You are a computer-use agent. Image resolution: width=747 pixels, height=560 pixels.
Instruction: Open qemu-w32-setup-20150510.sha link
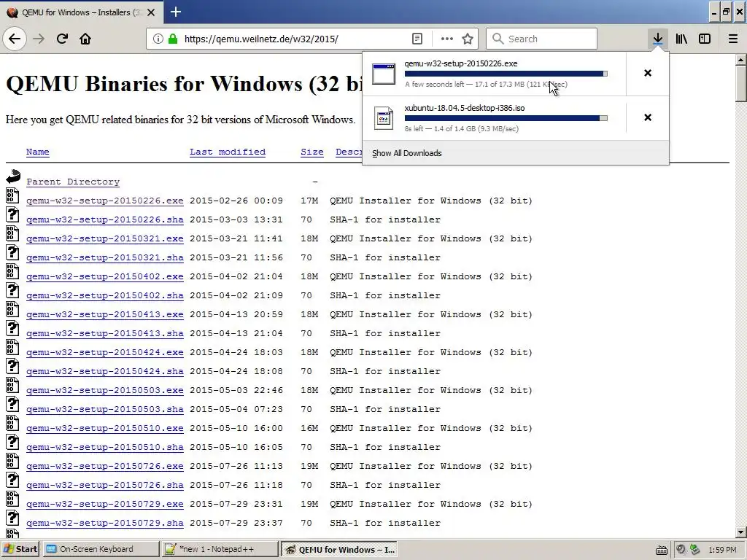105,447
